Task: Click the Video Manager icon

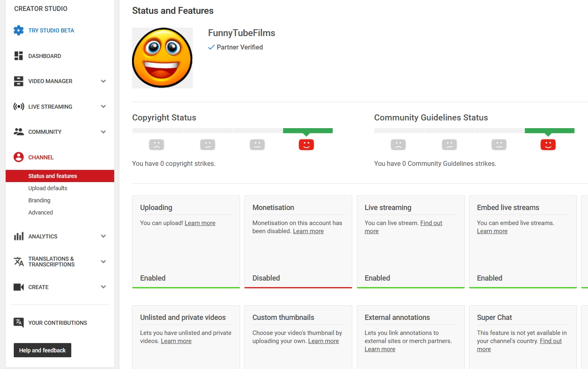Action: point(19,81)
